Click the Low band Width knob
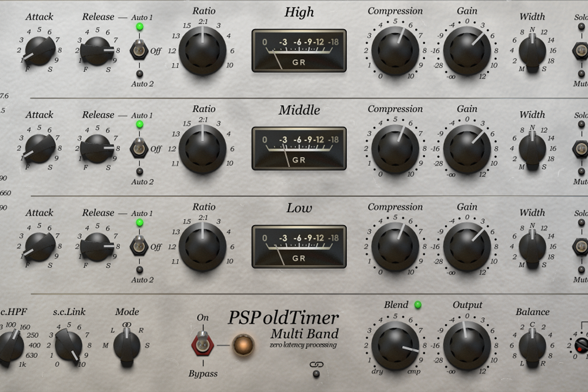The image size is (588, 392). click(532, 247)
